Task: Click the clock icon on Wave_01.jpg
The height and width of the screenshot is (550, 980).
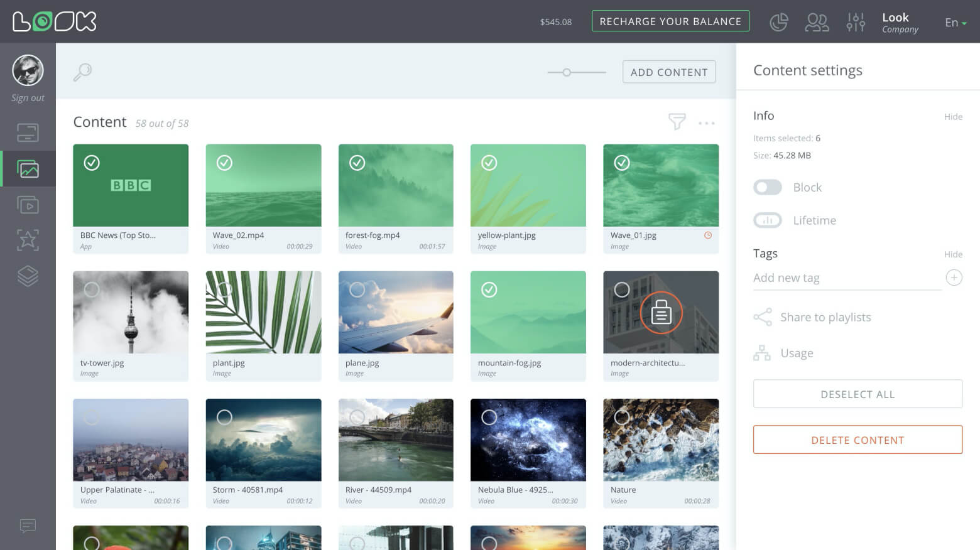Action: click(708, 235)
